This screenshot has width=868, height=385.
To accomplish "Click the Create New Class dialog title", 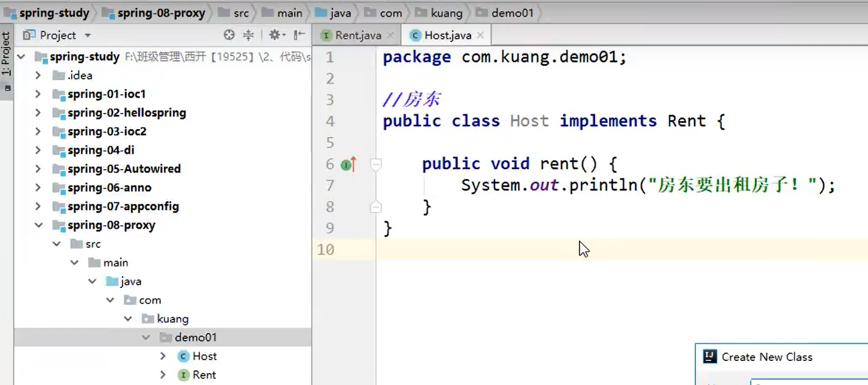I will click(x=767, y=357).
